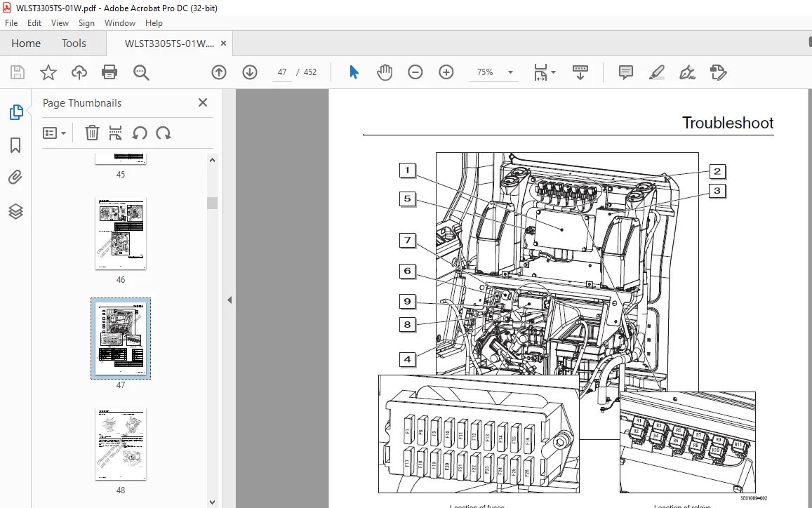Open the Edit menu

pyautogui.click(x=34, y=22)
